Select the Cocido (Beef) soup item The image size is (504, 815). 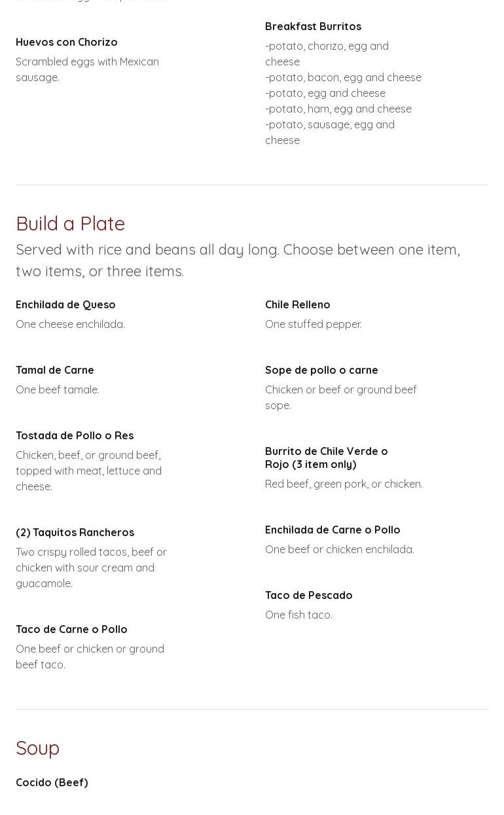(x=52, y=782)
